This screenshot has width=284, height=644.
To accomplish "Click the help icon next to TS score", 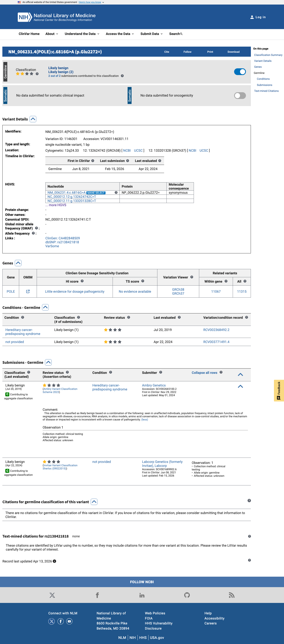I will [143, 281].
